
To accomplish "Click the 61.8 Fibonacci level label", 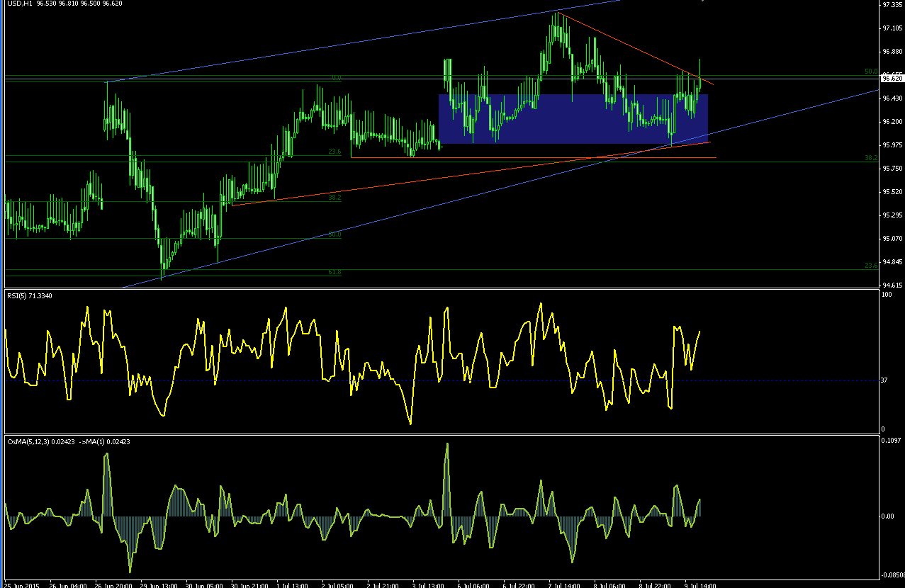I will pos(335,272).
